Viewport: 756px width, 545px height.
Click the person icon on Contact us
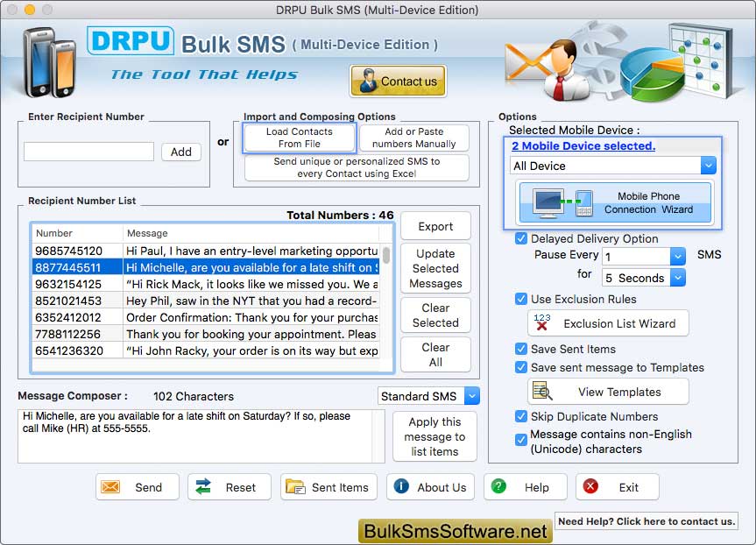click(x=368, y=81)
